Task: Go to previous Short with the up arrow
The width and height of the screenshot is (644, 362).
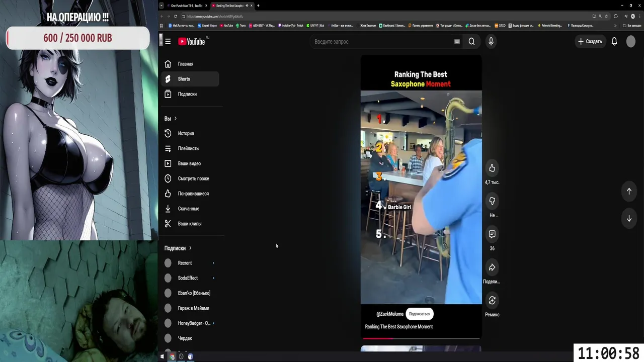Action: [629, 191]
